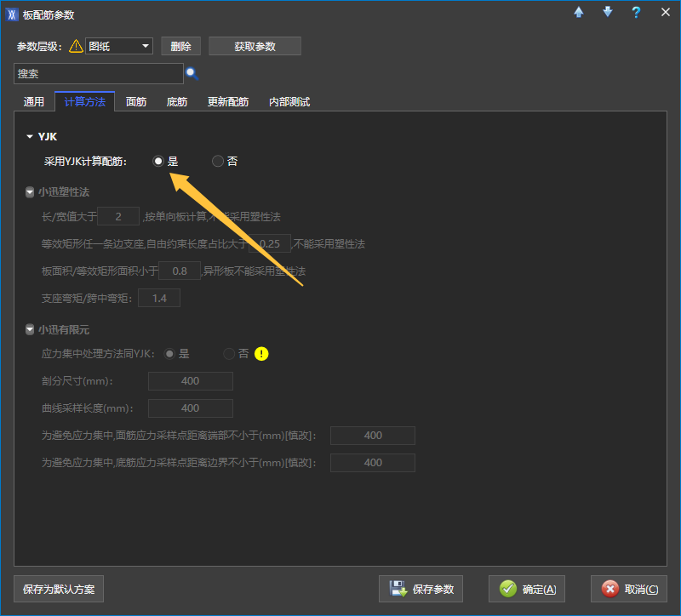Image resolution: width=681 pixels, height=616 pixels.
Task: Click the yellow exclamation info icon
Action: 261,354
